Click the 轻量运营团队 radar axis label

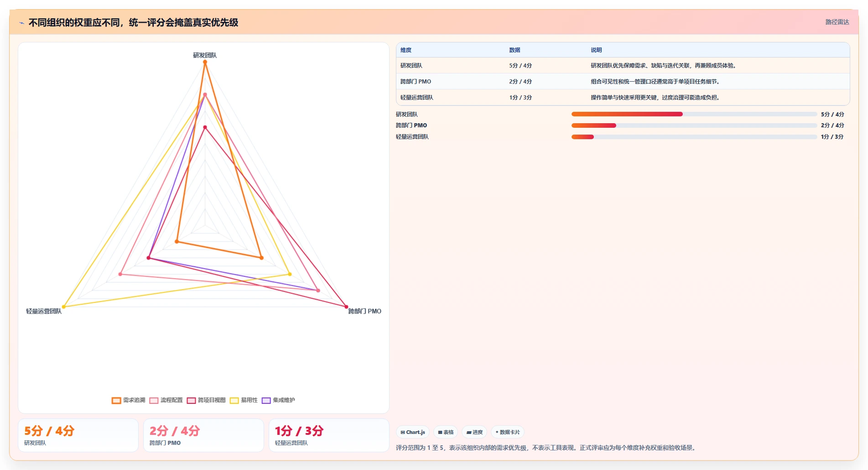(44, 311)
